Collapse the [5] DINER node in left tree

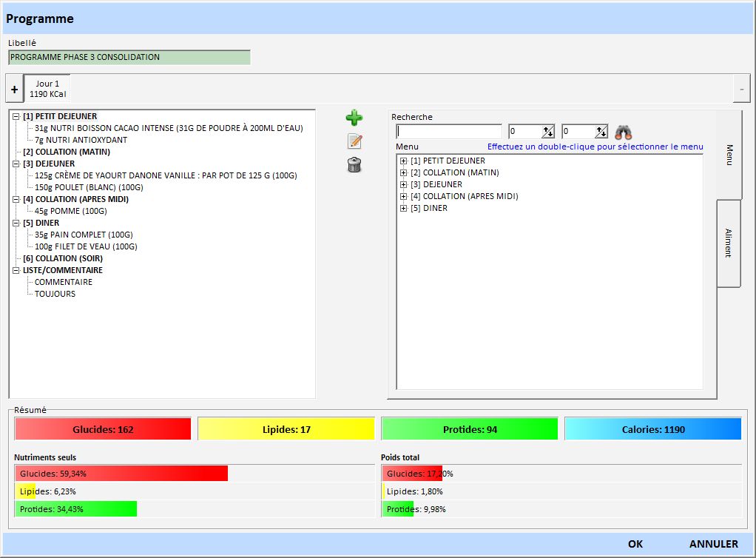16,223
